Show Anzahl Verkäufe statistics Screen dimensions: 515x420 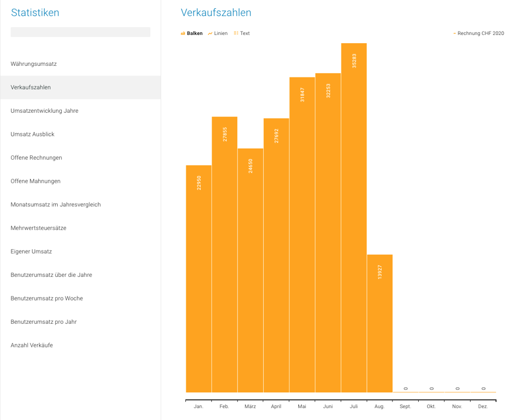31,345
